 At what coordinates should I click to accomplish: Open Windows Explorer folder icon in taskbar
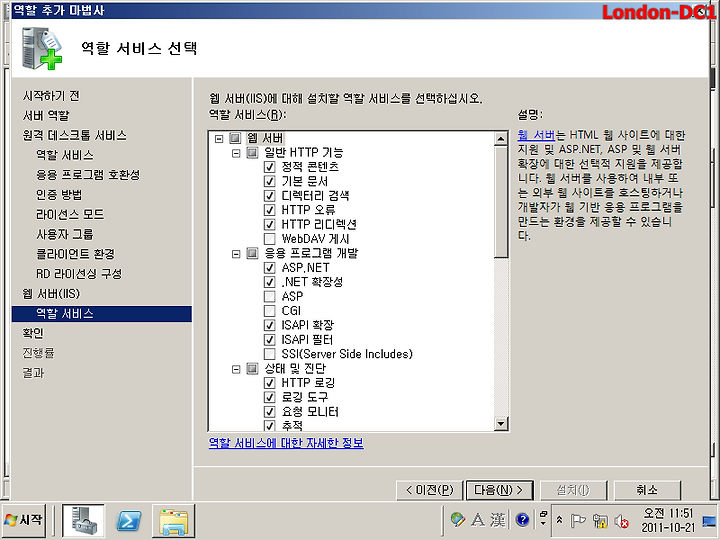[x=174, y=520]
